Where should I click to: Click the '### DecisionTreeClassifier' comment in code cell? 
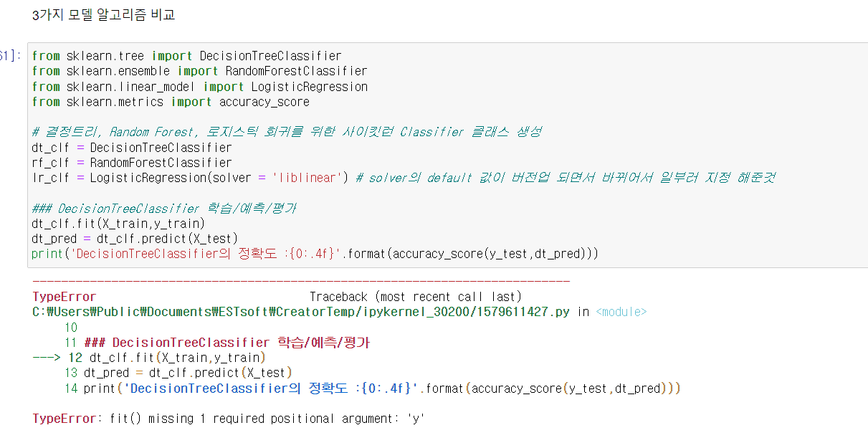pyautogui.click(x=164, y=209)
